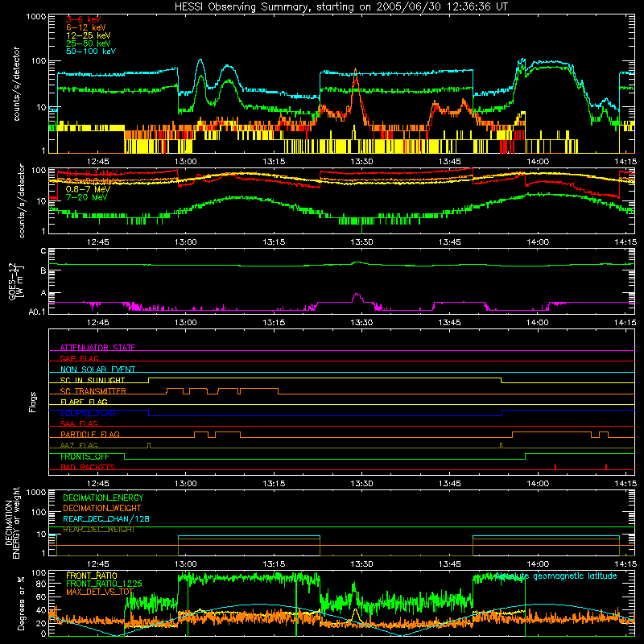The image size is (644, 644).
Task: Click the Absolute geomagnetic latitude label
Action: click(555, 576)
